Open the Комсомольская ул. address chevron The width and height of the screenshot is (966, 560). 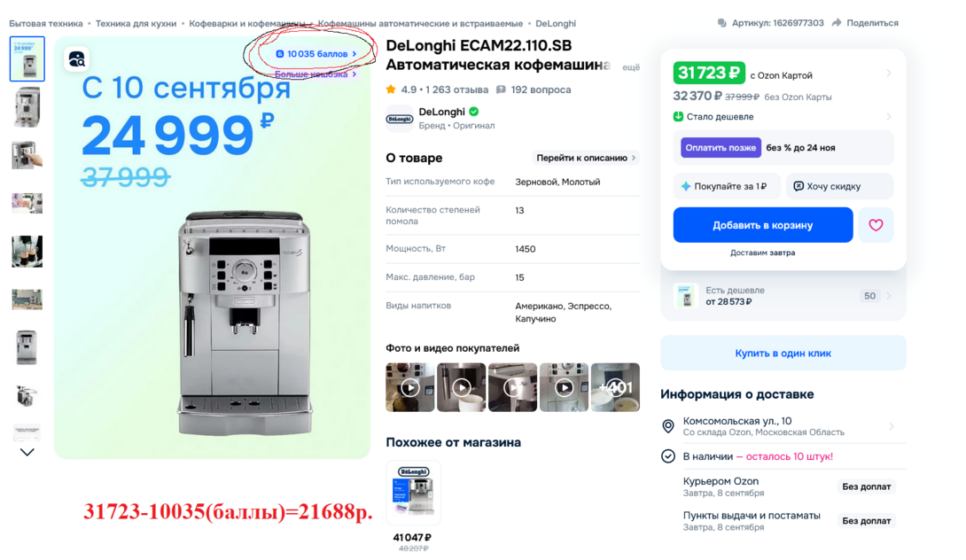[891, 426]
